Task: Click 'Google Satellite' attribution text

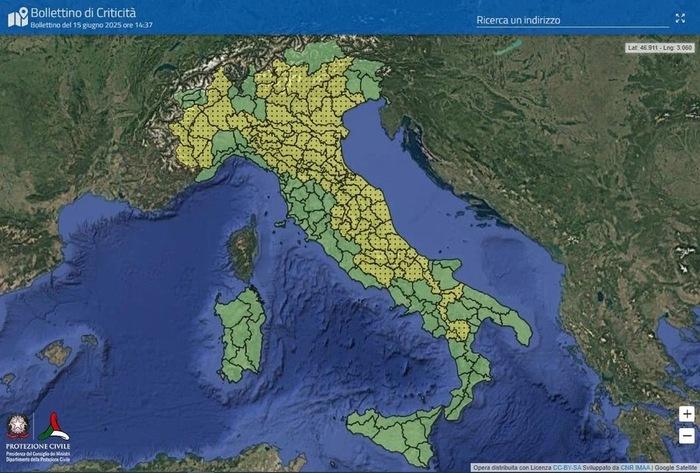Action: pyautogui.click(x=676, y=468)
